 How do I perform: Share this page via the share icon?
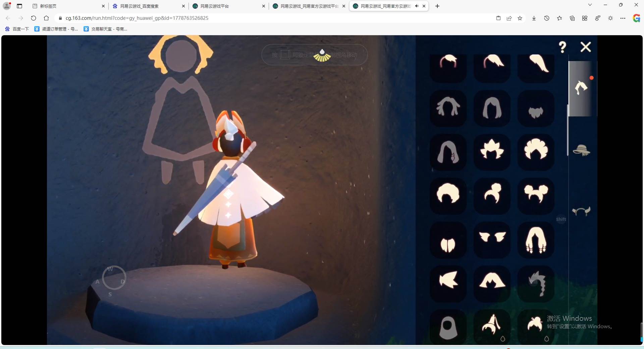click(x=509, y=18)
